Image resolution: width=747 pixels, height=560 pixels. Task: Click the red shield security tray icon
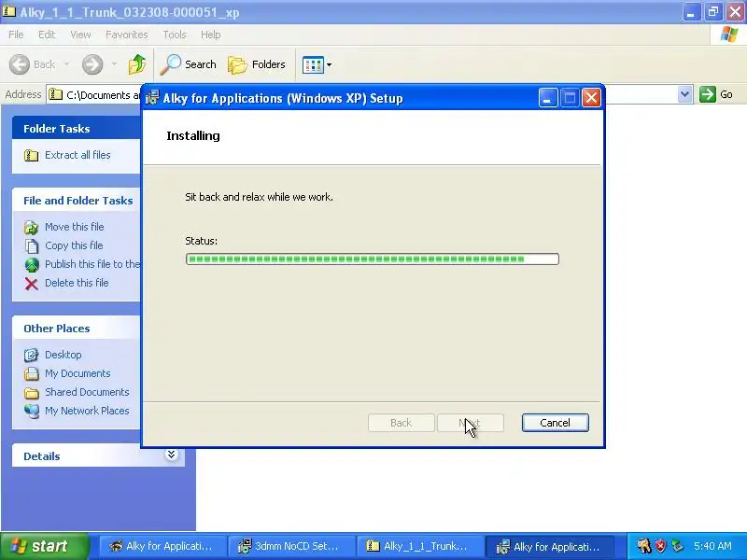coord(661,546)
